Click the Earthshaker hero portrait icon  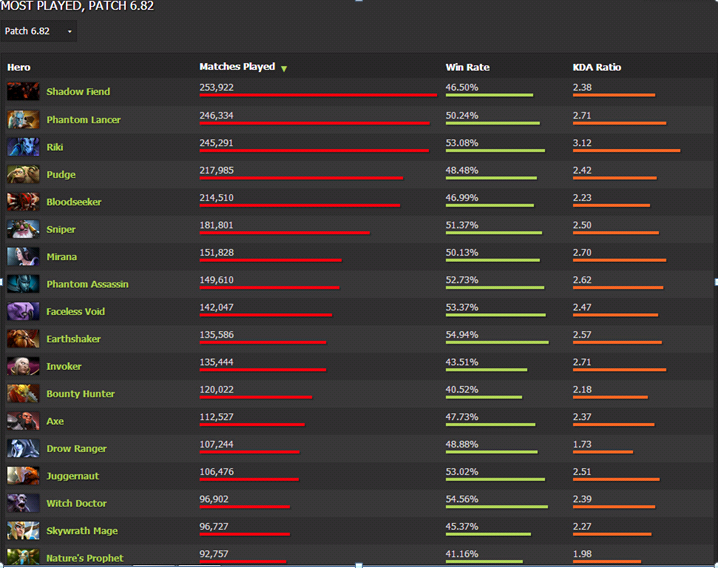[23, 339]
